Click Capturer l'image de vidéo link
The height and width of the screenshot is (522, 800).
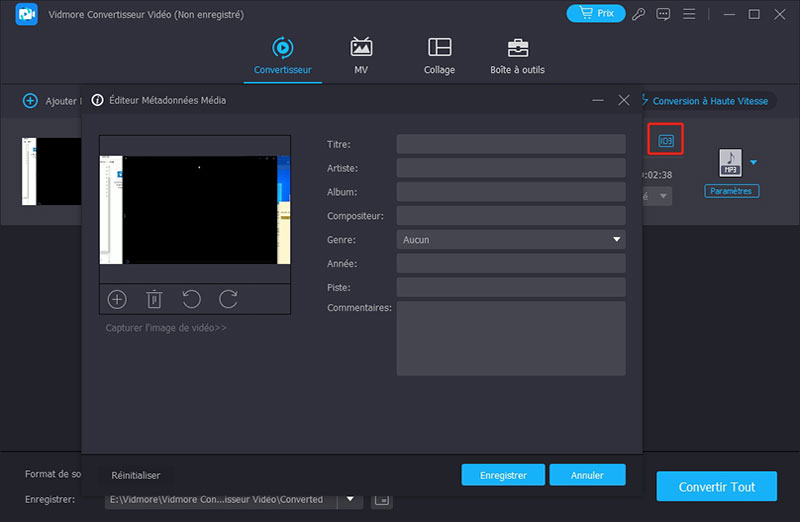point(166,328)
